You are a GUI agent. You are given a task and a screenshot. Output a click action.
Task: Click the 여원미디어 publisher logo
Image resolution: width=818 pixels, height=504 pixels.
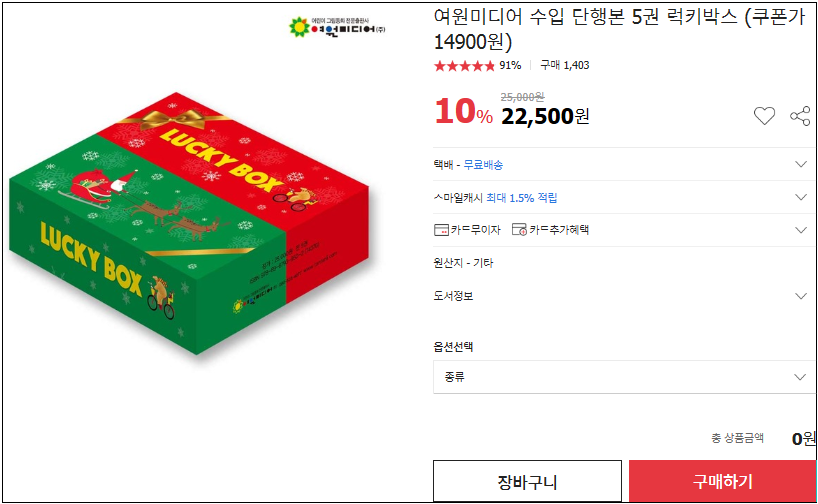337,27
